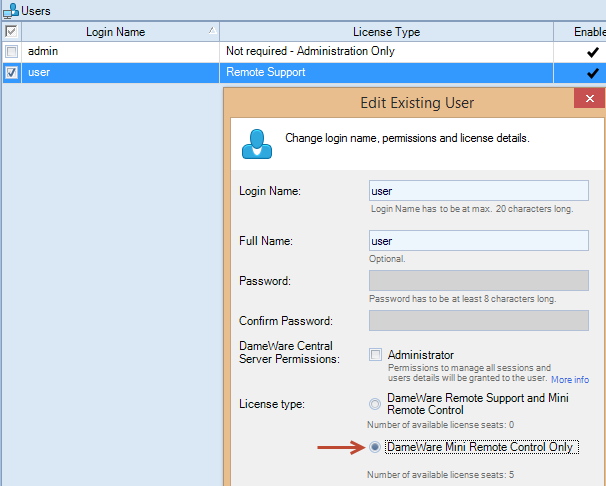Sort by the License Type column header

click(386, 32)
